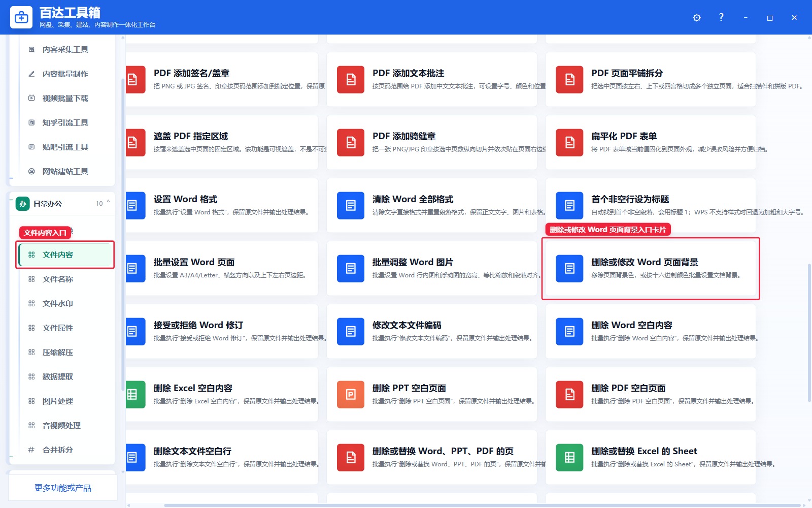Click the icon beside 视频批量下载

pyautogui.click(x=31, y=98)
